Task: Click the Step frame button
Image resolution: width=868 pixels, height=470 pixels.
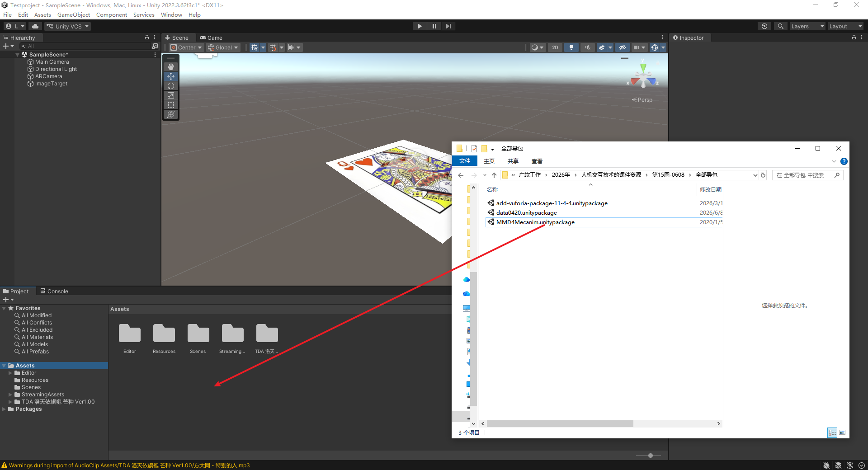Action: point(448,26)
